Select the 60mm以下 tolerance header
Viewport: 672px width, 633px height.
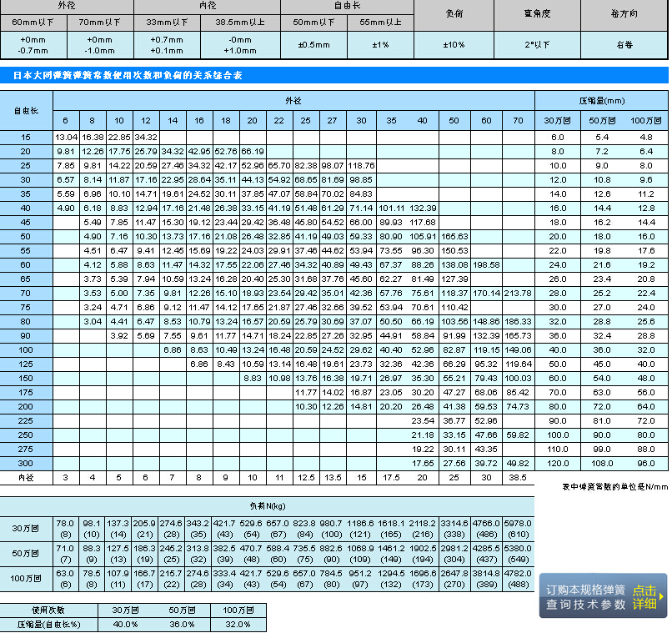(33, 23)
